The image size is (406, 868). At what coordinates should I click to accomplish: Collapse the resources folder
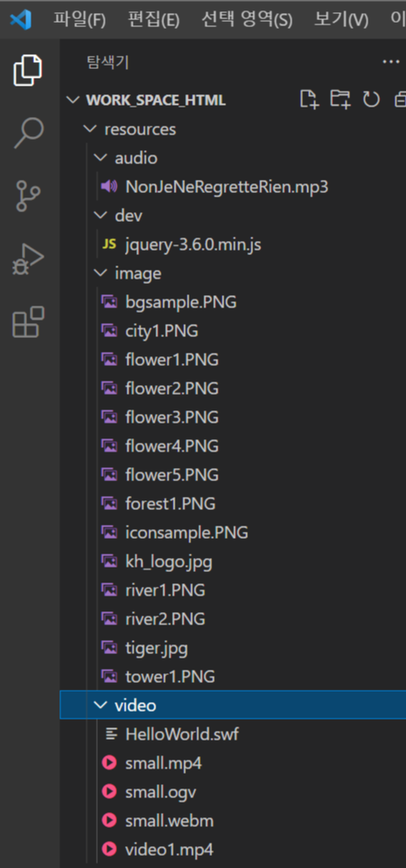coord(88,129)
